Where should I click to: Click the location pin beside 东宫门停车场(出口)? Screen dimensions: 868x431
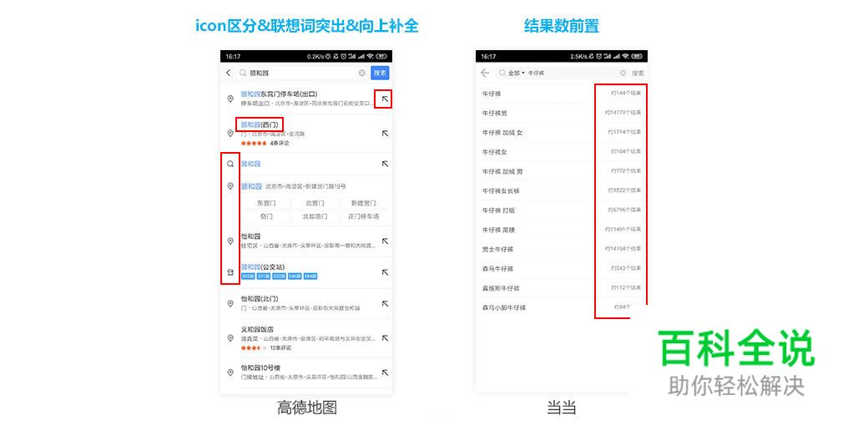(230, 99)
